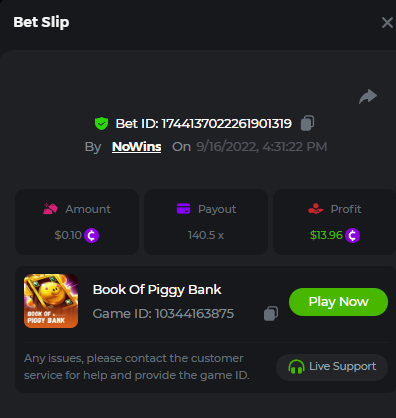Image resolution: width=396 pixels, height=418 pixels.
Task: Click the 140.5 x payout value
Action: click(x=206, y=235)
